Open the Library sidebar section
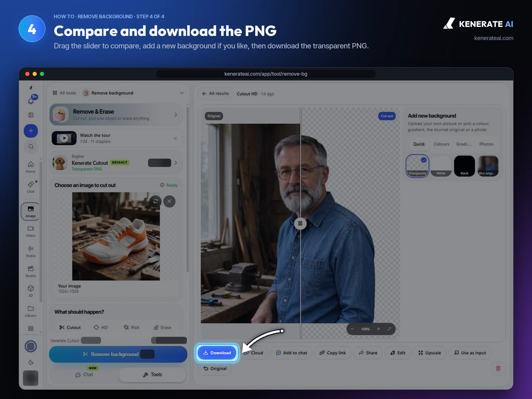 pyautogui.click(x=31, y=311)
